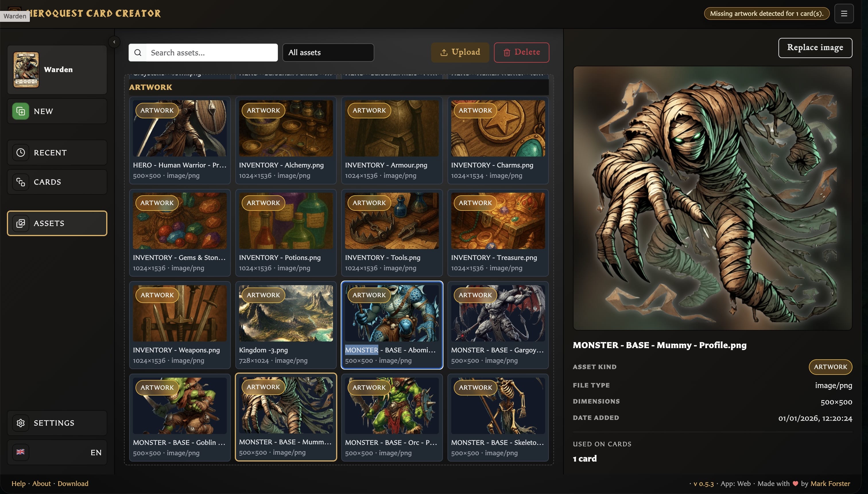Click the Replace image button
The image size is (868, 494).
click(815, 47)
